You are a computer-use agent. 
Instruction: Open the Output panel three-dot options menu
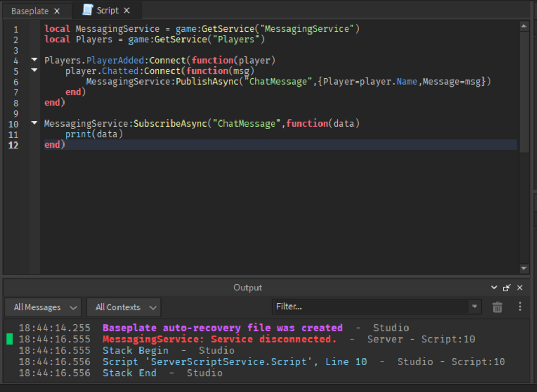pyautogui.click(x=520, y=307)
